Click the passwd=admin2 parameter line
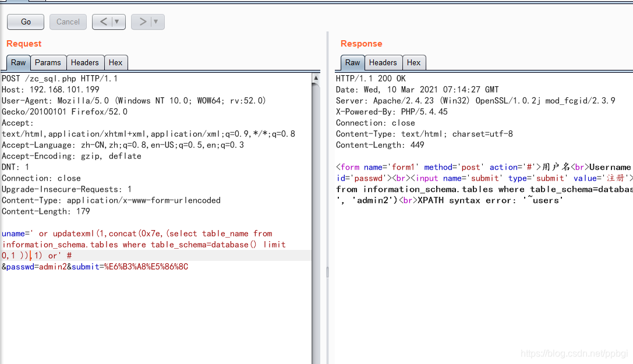The height and width of the screenshot is (364, 633). click(x=95, y=267)
